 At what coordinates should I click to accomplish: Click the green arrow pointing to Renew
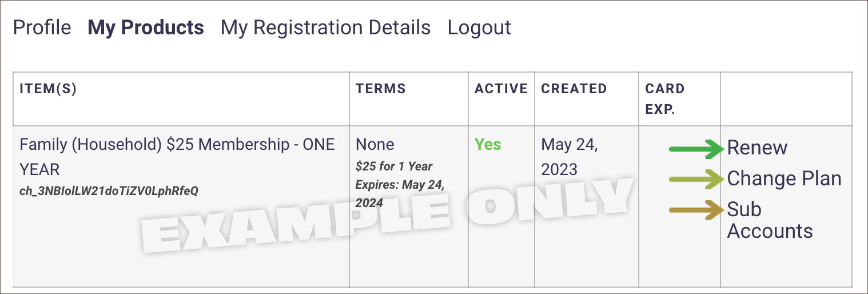(x=696, y=149)
